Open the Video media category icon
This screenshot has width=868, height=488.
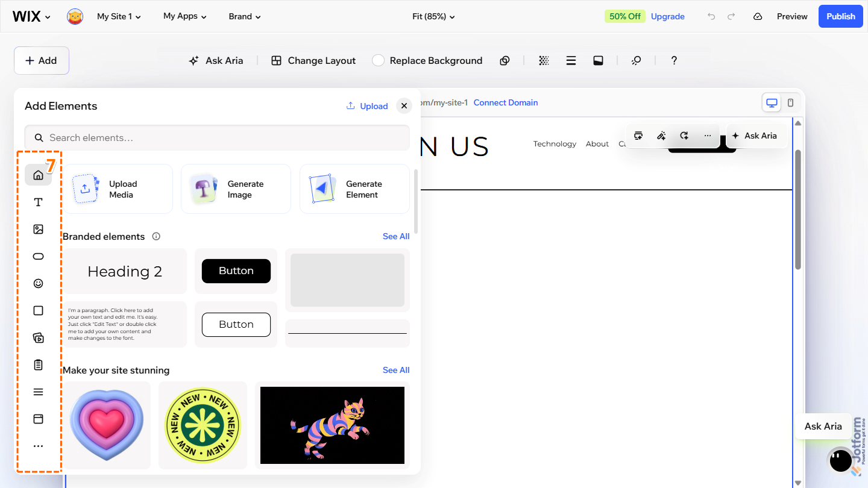click(x=38, y=337)
